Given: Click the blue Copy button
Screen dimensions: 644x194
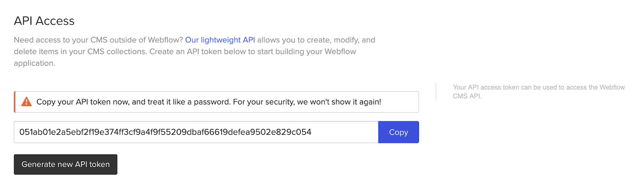Looking at the screenshot, I should click(x=398, y=132).
